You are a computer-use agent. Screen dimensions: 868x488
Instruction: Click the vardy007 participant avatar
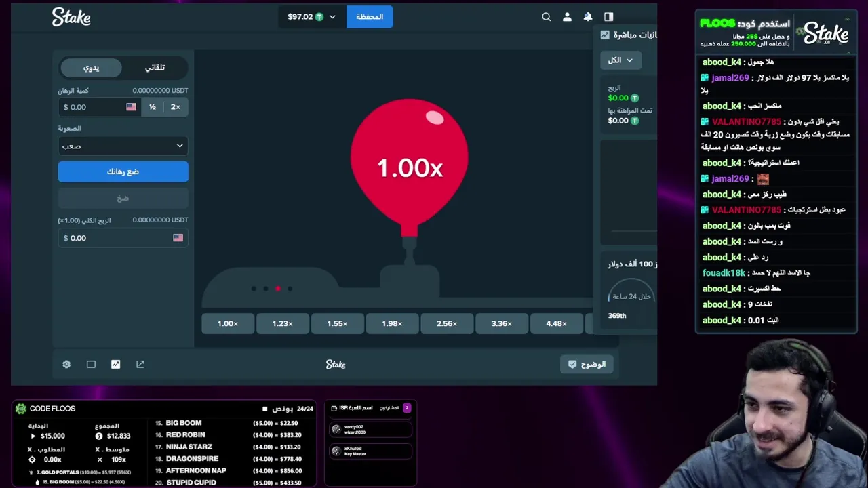click(x=336, y=429)
